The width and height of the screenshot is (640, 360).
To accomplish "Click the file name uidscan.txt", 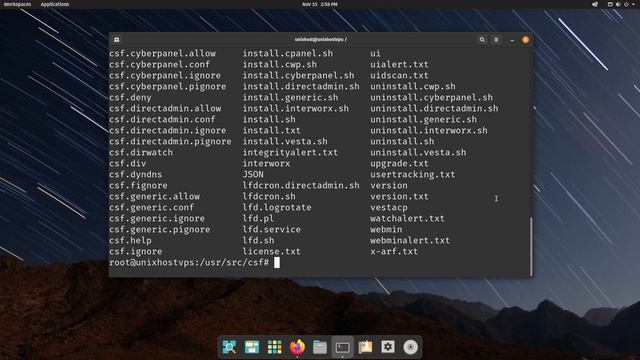I will coord(399,76).
